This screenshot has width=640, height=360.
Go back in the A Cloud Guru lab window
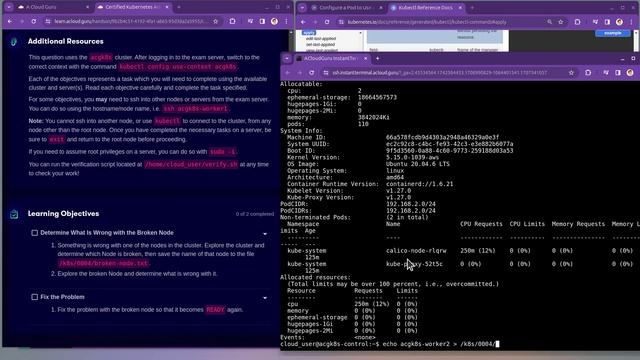[x=10, y=21]
